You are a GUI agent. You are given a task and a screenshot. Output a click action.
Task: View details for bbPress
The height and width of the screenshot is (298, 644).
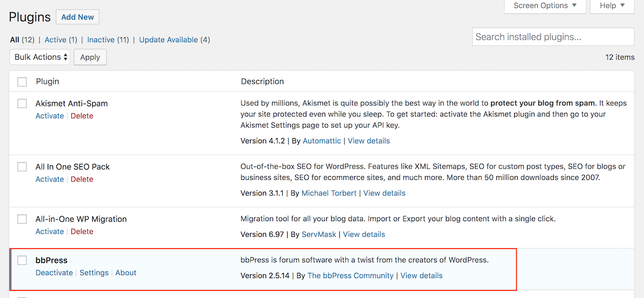[421, 275]
